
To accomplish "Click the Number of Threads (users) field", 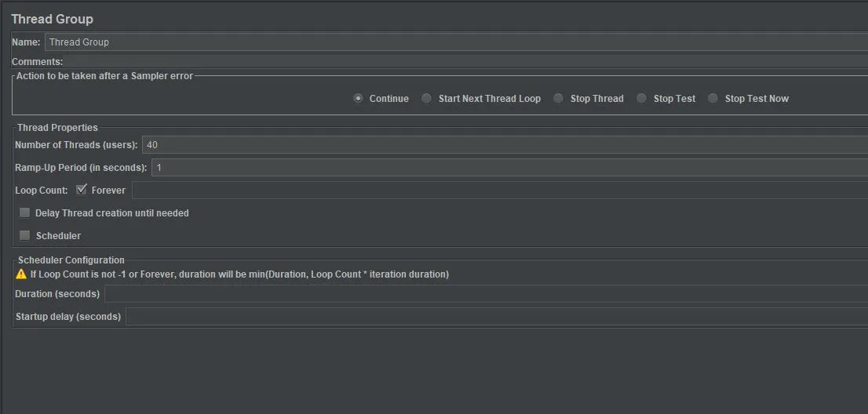I will click(x=502, y=145).
